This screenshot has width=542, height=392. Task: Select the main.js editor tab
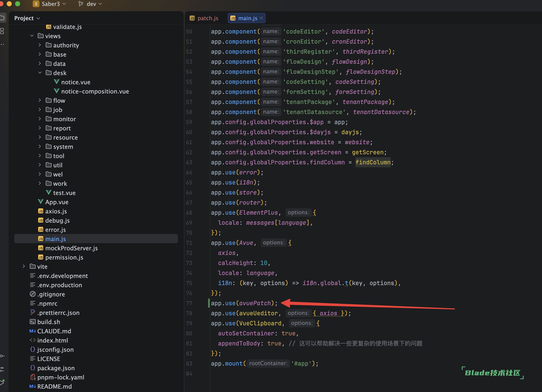point(246,18)
